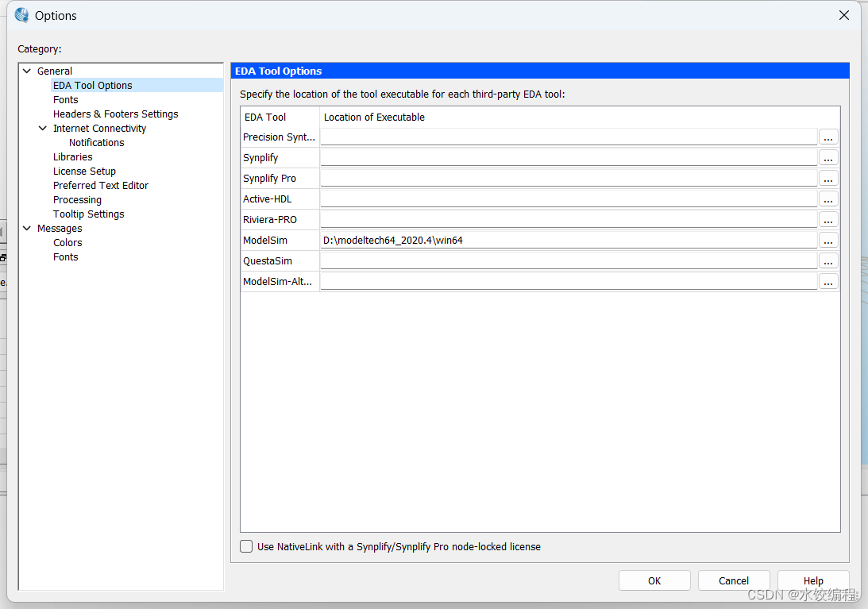Image resolution: width=868 pixels, height=609 pixels.
Task: Browse for Precision Synthesis executable location
Action: [x=828, y=137]
